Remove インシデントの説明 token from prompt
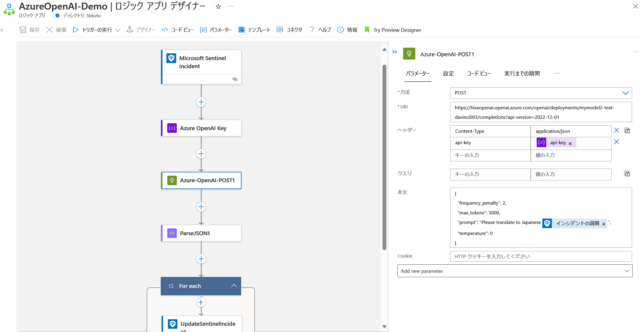This screenshot has height=332, width=644. coord(604,224)
